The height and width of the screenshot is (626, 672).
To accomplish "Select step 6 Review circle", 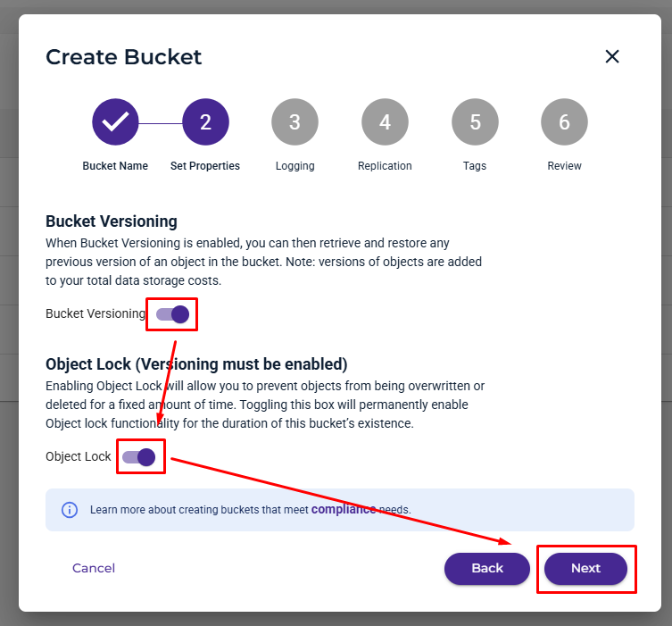I will click(564, 122).
